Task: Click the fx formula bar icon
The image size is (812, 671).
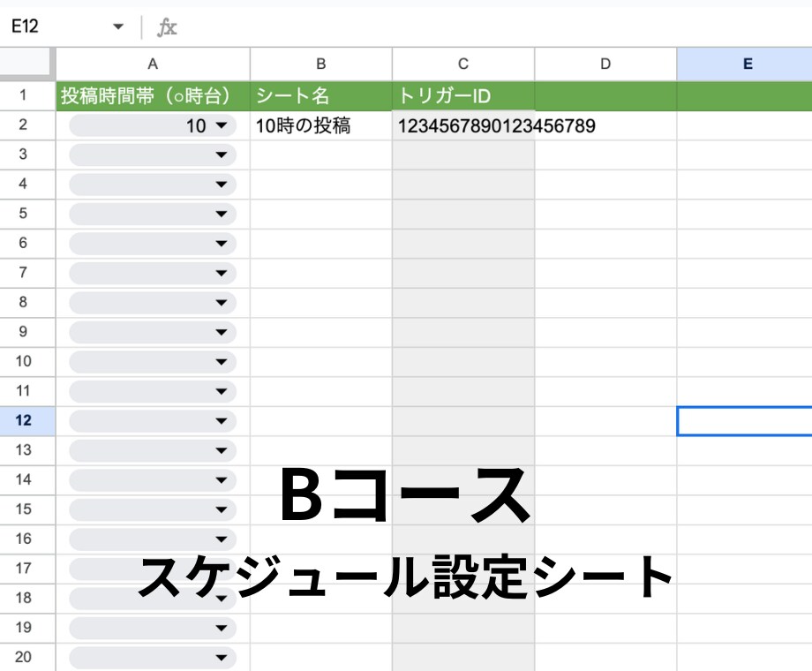Action: tap(167, 27)
